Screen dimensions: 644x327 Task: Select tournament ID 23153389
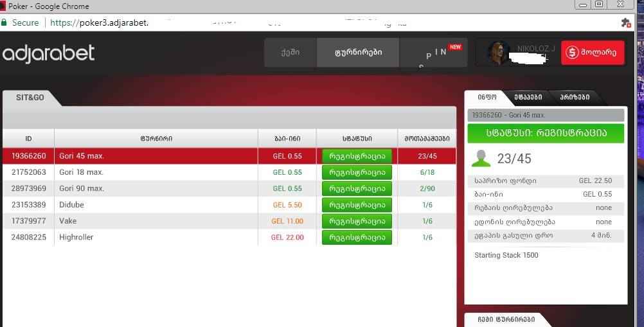(29, 205)
